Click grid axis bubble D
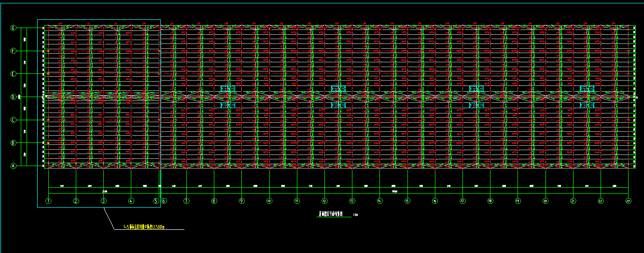Screen dimensions: 644x253 (14, 97)
